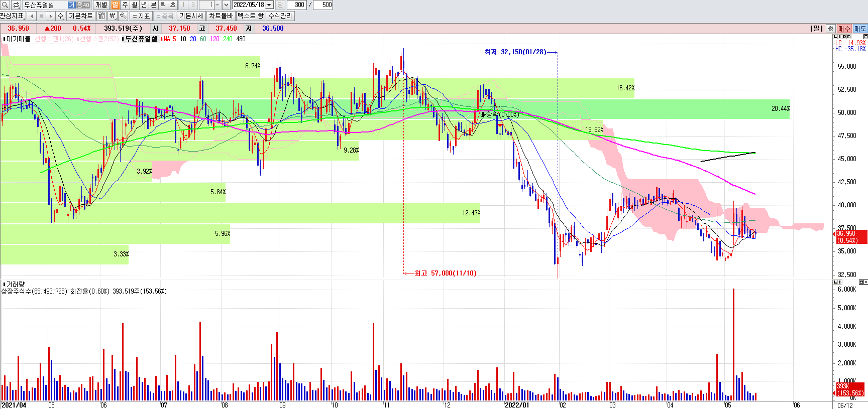The height and width of the screenshot is (409, 868).
Task: Open the chart tools icon beside 기본차트
Action: (101, 16)
